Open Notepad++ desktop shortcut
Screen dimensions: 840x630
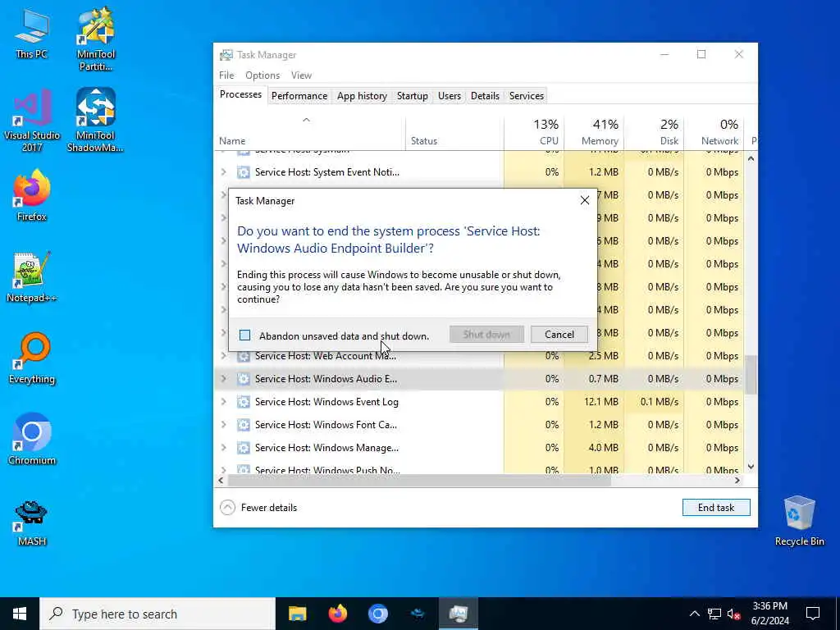coord(32,277)
